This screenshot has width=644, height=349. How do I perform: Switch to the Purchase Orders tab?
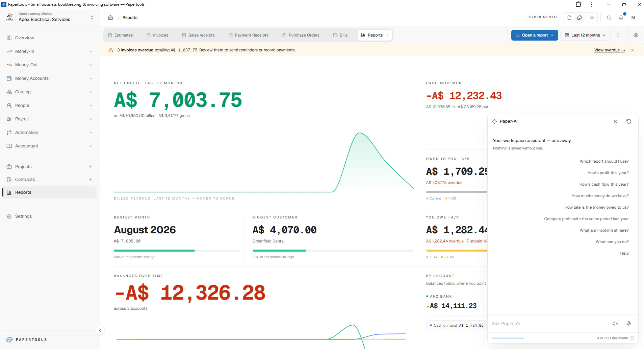(301, 35)
